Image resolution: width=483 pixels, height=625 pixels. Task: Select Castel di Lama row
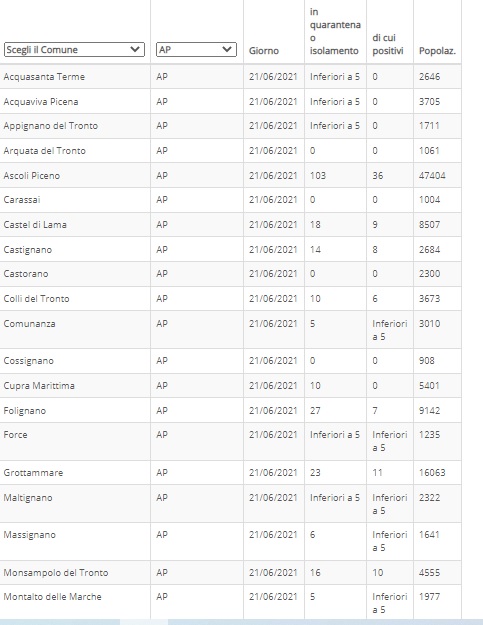coord(230,224)
